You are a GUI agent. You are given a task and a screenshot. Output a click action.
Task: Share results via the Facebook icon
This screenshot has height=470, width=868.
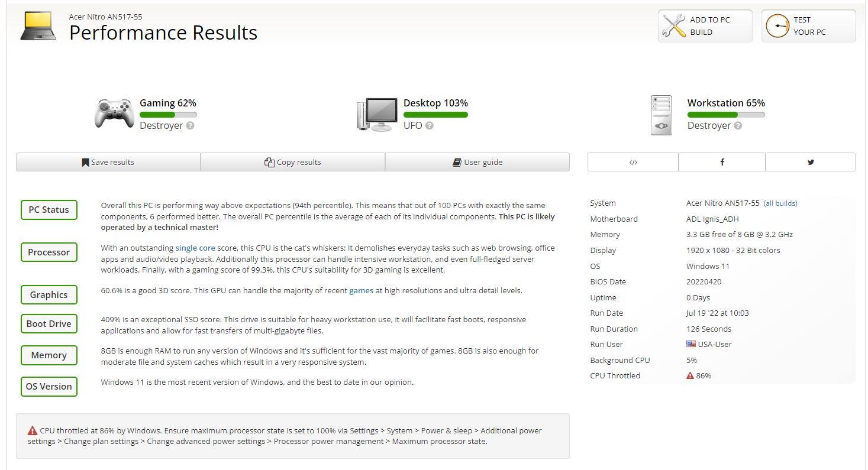tap(722, 162)
